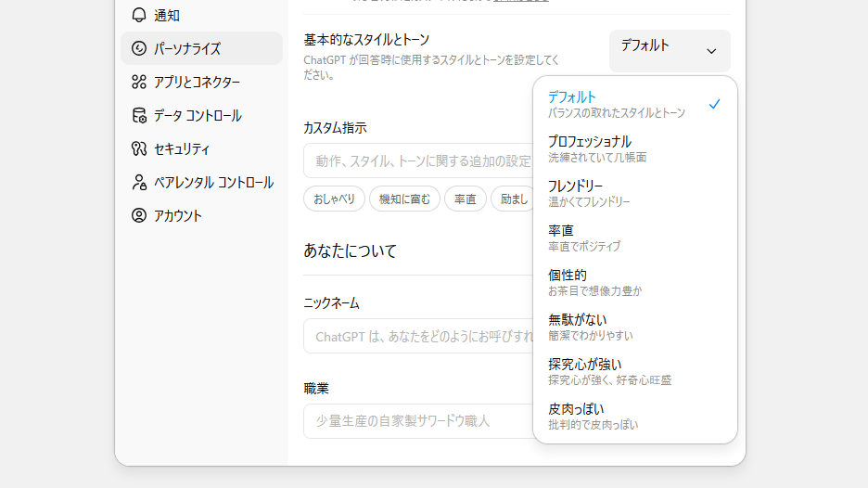Click the アカウント profile icon
This screenshot has height=488, width=868.
coord(139,215)
